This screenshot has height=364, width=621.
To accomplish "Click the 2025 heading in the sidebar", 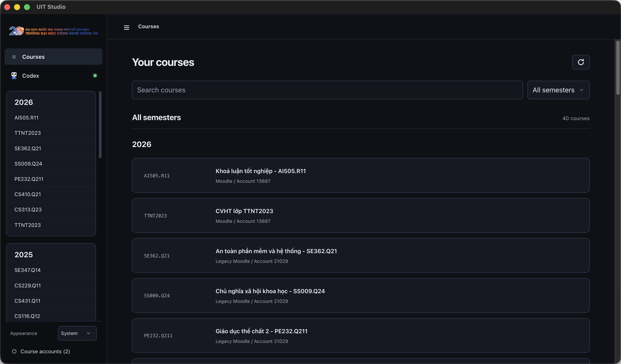I will coord(24,255).
